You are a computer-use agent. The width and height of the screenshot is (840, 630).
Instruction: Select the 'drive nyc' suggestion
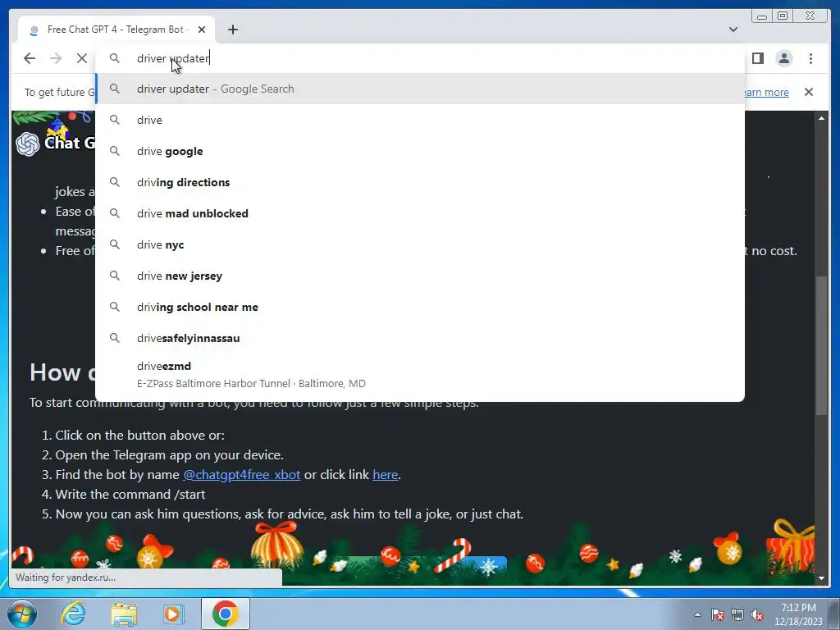pyautogui.click(x=420, y=244)
